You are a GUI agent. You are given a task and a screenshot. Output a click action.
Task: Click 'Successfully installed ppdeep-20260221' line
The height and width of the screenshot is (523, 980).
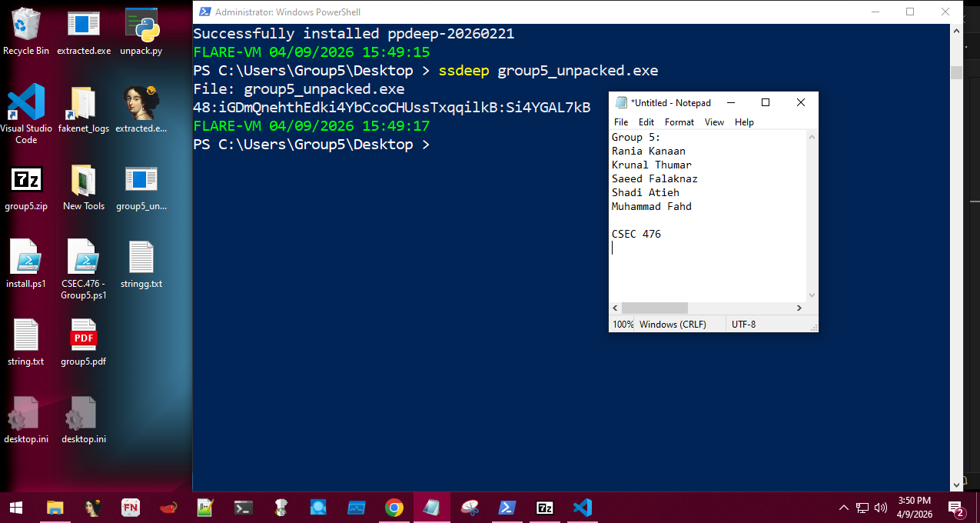point(354,34)
